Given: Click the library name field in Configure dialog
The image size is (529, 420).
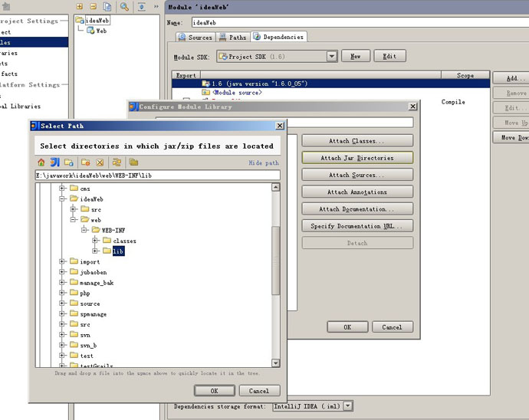Looking at the screenshot, I should coord(284,122).
